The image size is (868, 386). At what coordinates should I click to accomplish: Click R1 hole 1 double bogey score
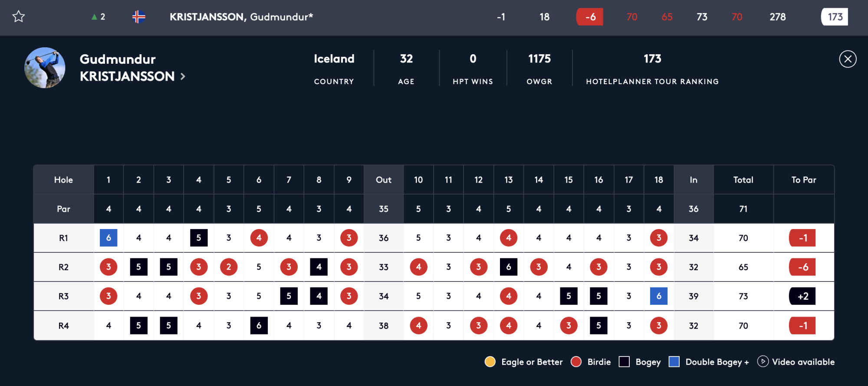(108, 238)
